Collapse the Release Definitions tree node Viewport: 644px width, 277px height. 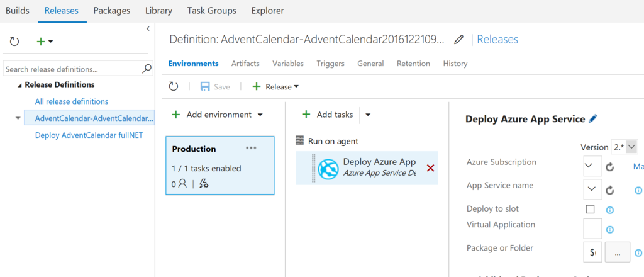pos(20,85)
